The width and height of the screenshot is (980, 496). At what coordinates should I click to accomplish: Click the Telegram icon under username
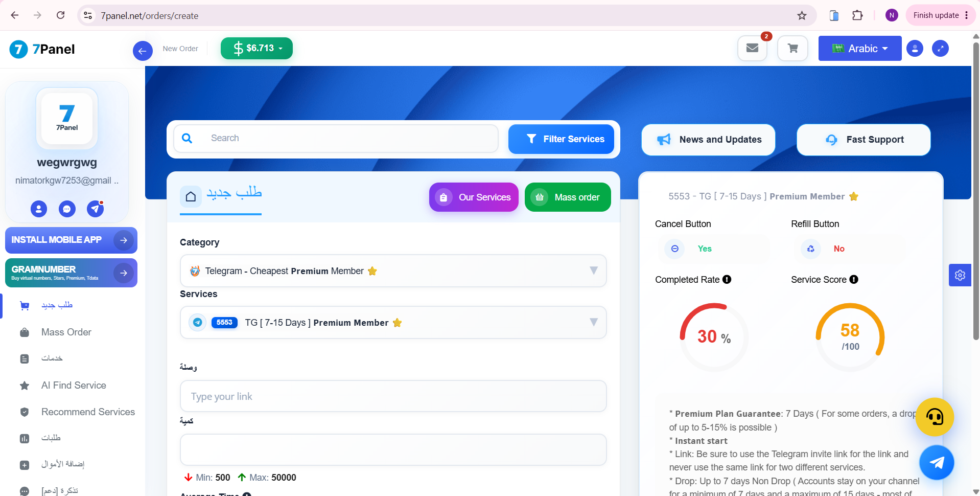(95, 209)
